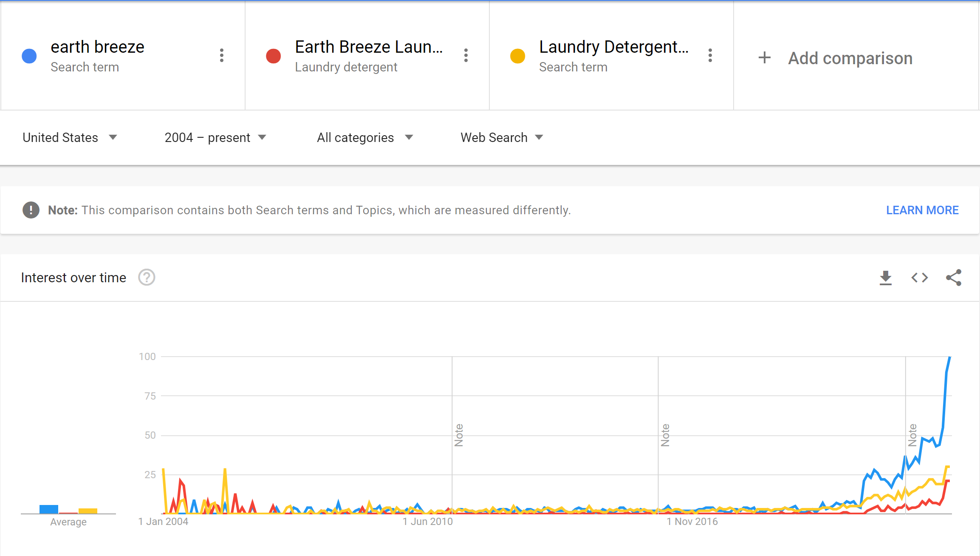980x556 pixels.
Task: Click the embed code icon
Action: (919, 278)
